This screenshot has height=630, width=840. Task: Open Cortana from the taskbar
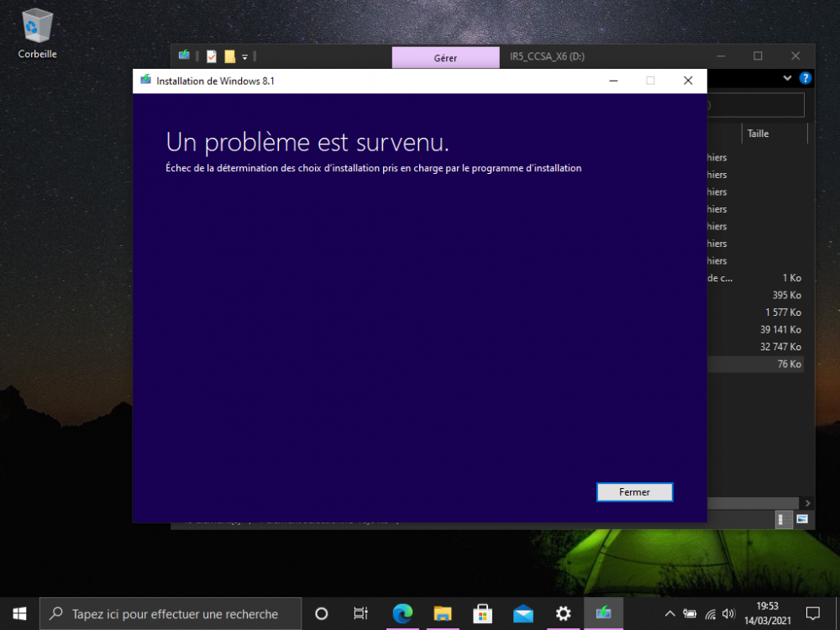click(322, 613)
